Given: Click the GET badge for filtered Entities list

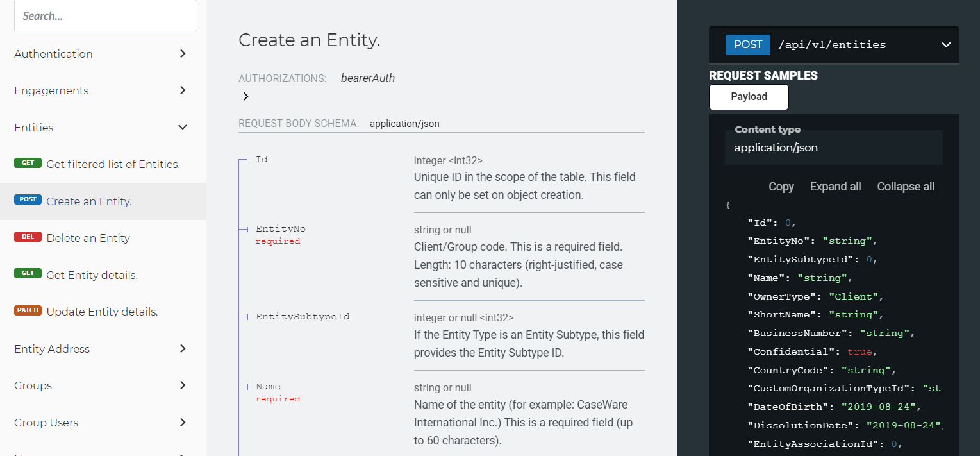Looking at the screenshot, I should tap(28, 164).
